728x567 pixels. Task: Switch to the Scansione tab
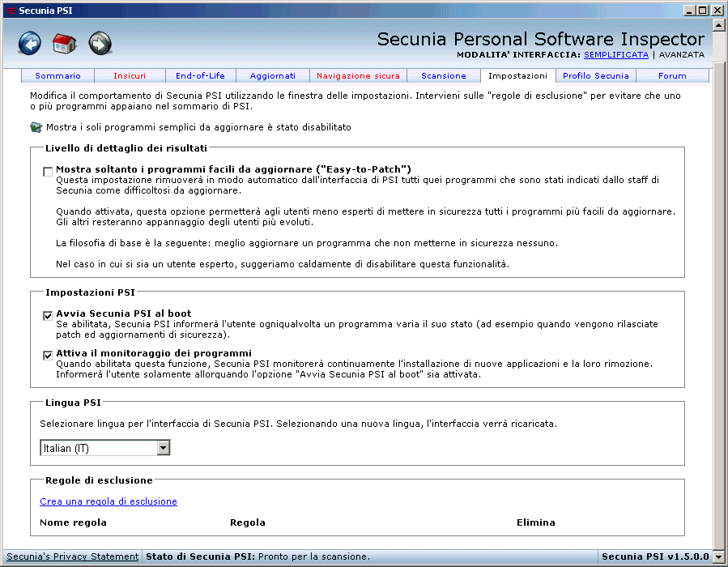tap(444, 75)
